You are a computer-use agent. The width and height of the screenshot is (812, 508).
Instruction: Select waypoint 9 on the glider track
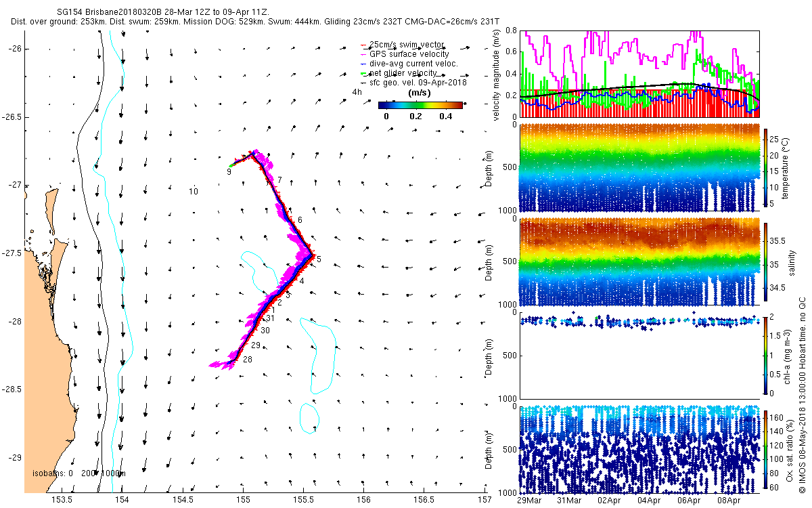[229, 172]
